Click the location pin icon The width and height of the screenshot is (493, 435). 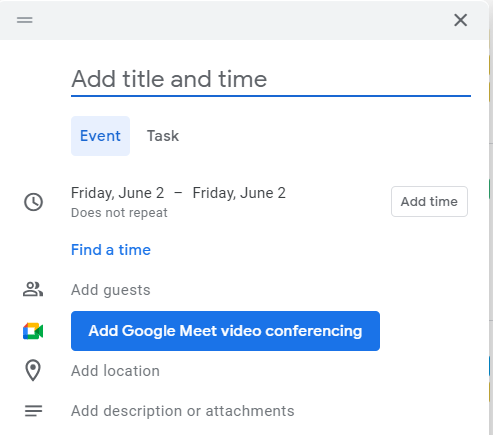[x=33, y=370]
